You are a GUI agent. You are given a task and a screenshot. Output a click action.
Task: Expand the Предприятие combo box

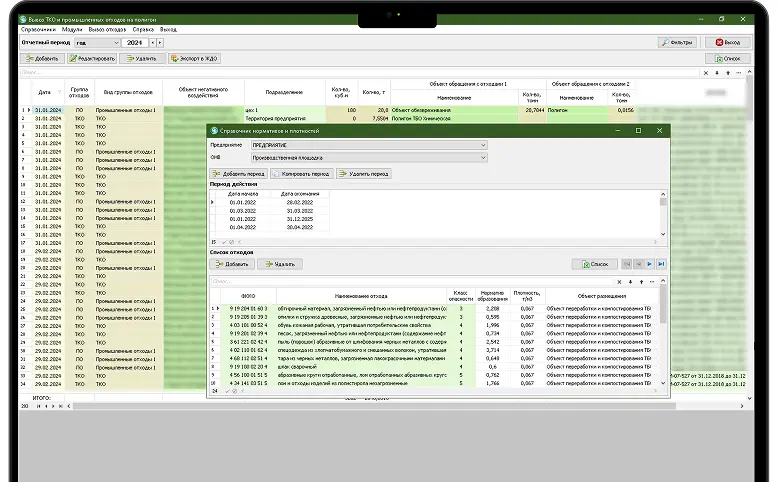tap(482, 145)
